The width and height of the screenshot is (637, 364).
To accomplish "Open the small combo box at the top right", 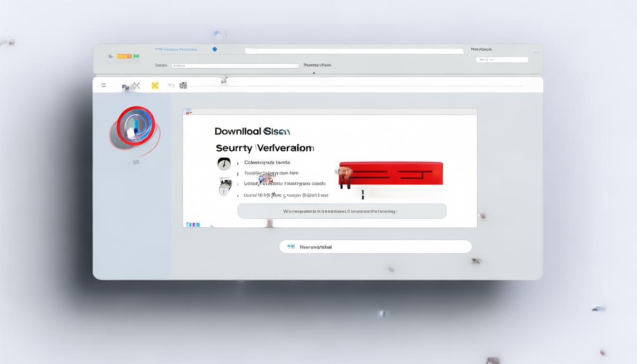I will point(501,60).
